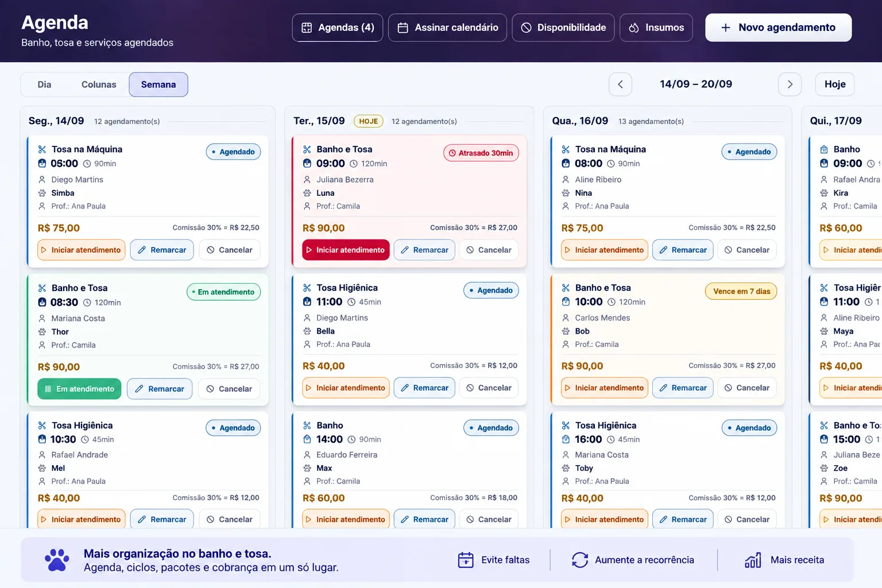Create a Novo agendamento

(778, 28)
